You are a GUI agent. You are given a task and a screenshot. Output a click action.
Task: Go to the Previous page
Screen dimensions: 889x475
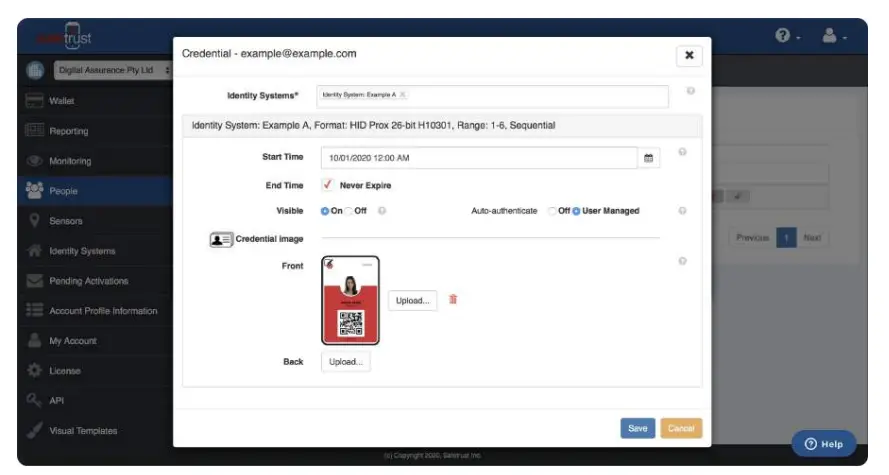(x=752, y=238)
